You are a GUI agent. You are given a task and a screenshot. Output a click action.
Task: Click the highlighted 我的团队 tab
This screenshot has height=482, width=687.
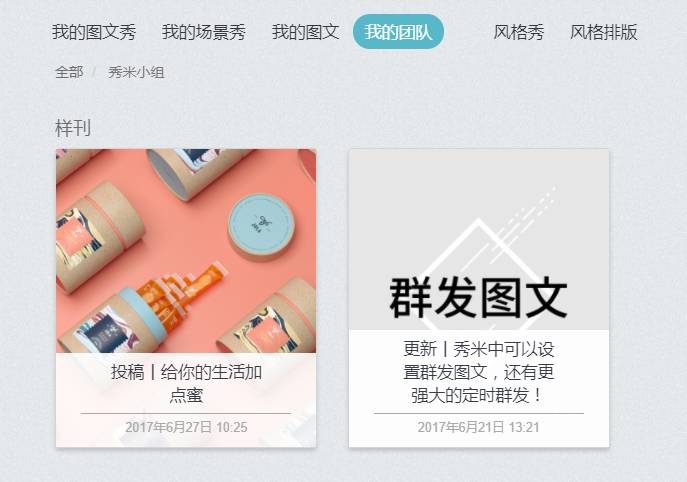click(x=398, y=32)
